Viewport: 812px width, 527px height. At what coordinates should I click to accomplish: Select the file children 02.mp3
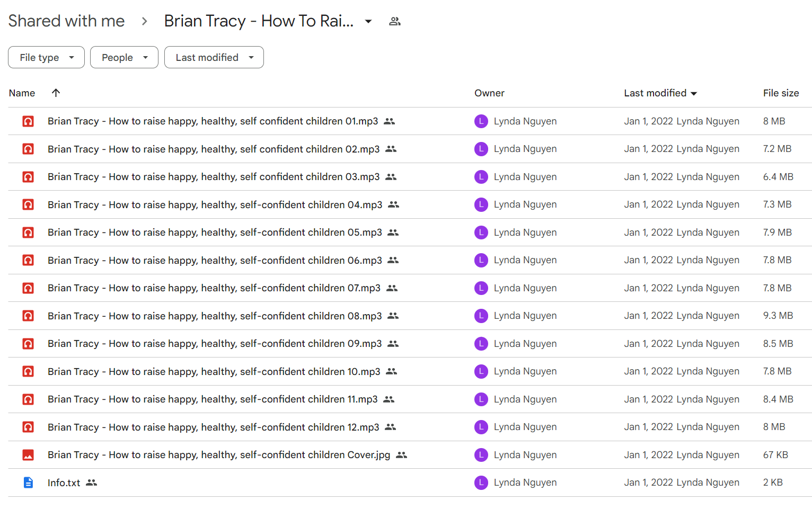point(214,149)
